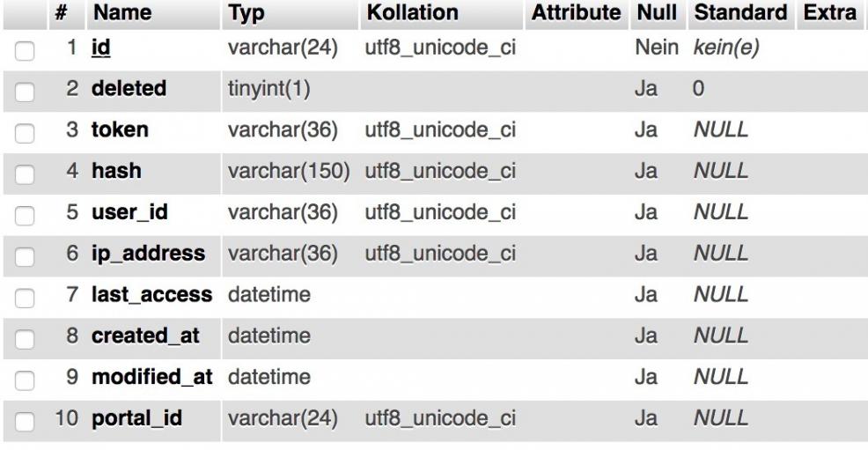Enable the checkbox beside hash

[x=27, y=173]
